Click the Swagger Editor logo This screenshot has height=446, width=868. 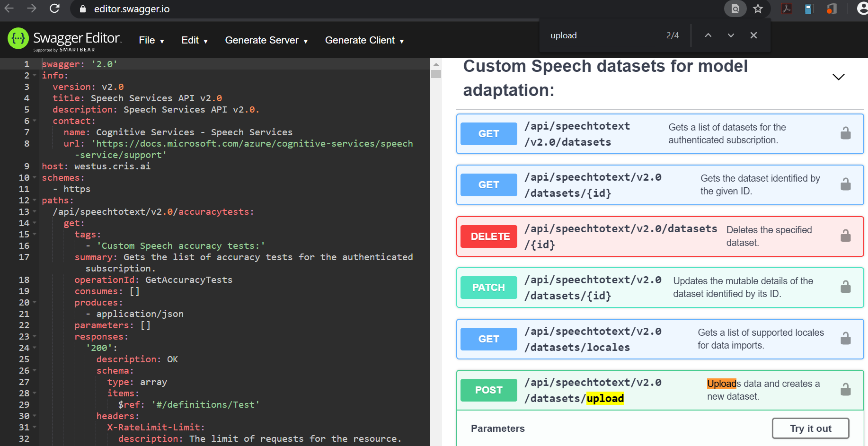click(x=64, y=39)
